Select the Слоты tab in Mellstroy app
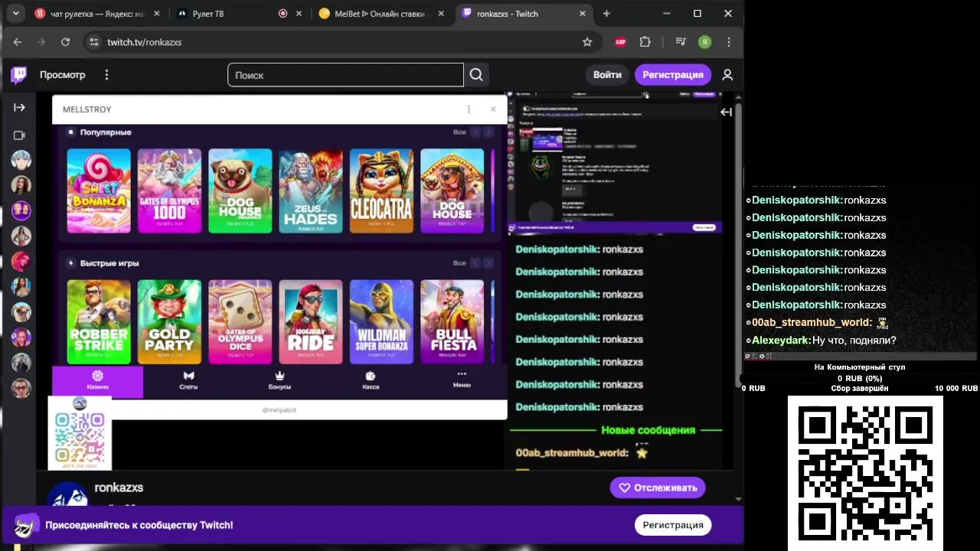 pos(188,380)
